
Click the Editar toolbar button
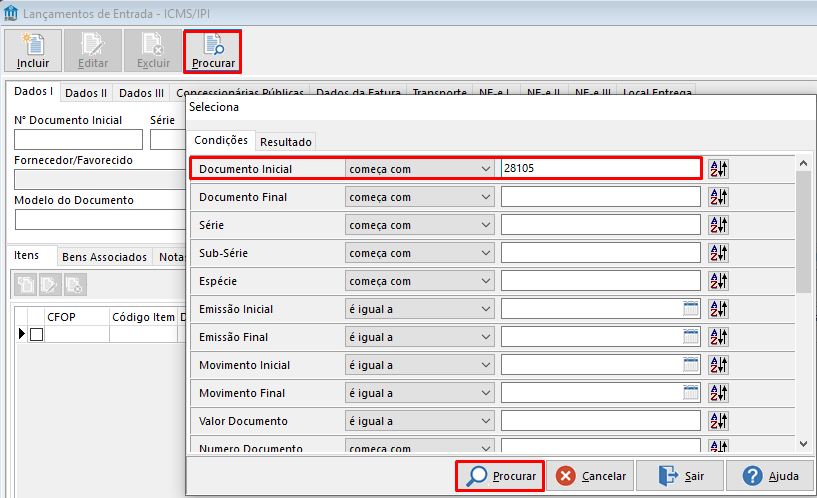(93, 51)
